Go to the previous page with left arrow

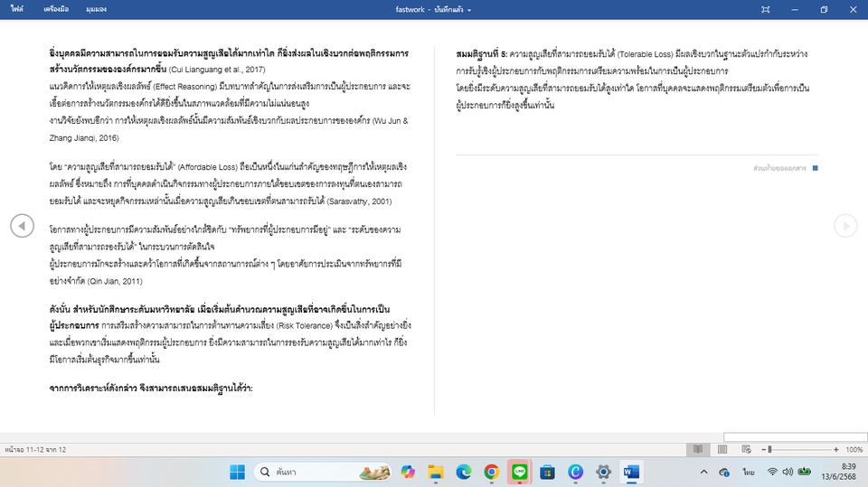point(22,226)
